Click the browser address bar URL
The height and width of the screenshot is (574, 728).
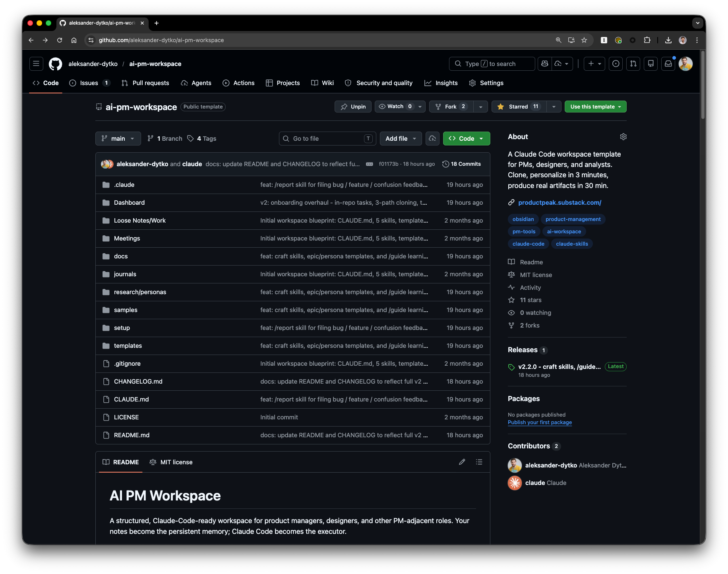pyautogui.click(x=161, y=40)
